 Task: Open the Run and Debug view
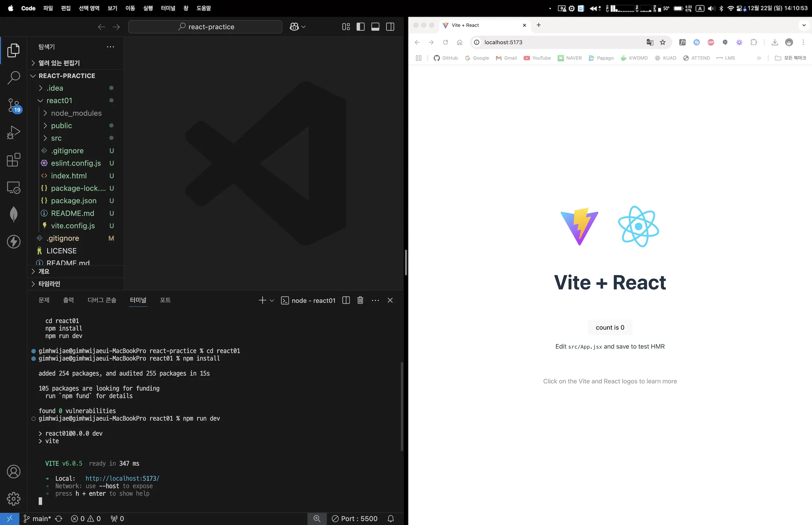(14, 132)
